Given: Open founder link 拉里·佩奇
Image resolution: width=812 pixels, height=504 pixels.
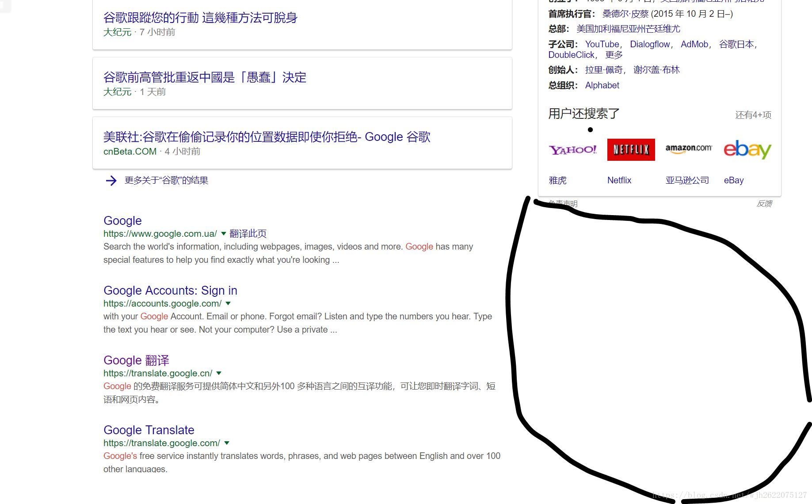Looking at the screenshot, I should pos(604,70).
